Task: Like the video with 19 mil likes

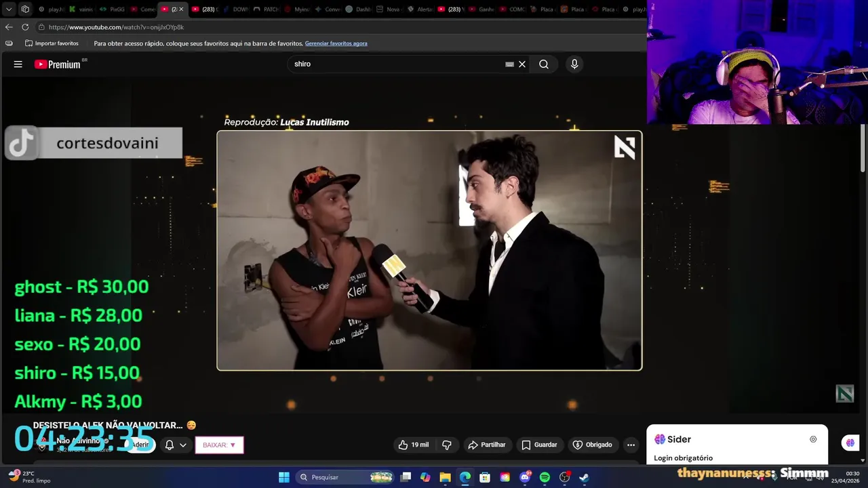Action: click(414, 445)
